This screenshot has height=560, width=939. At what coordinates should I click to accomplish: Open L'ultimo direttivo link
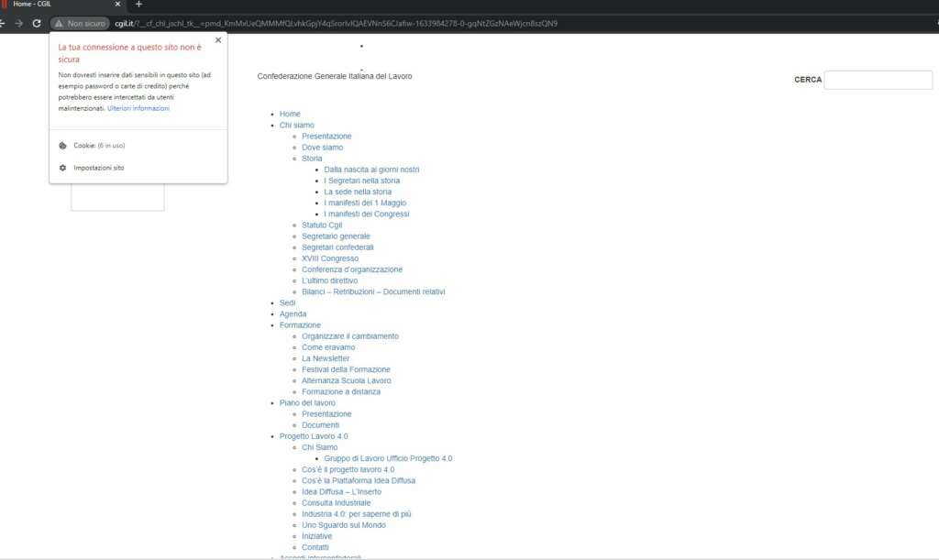pos(329,280)
